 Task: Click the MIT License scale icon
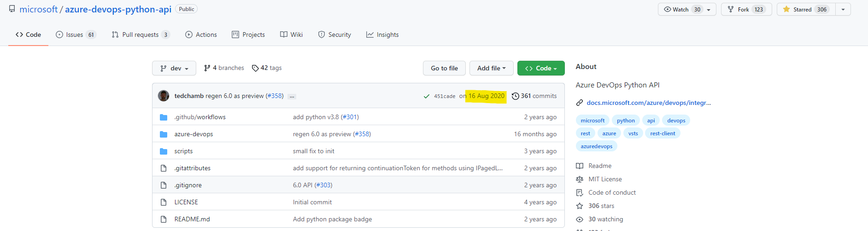tap(580, 179)
